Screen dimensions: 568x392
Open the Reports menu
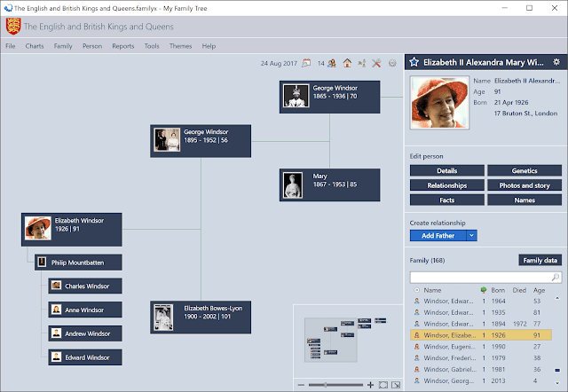123,46
